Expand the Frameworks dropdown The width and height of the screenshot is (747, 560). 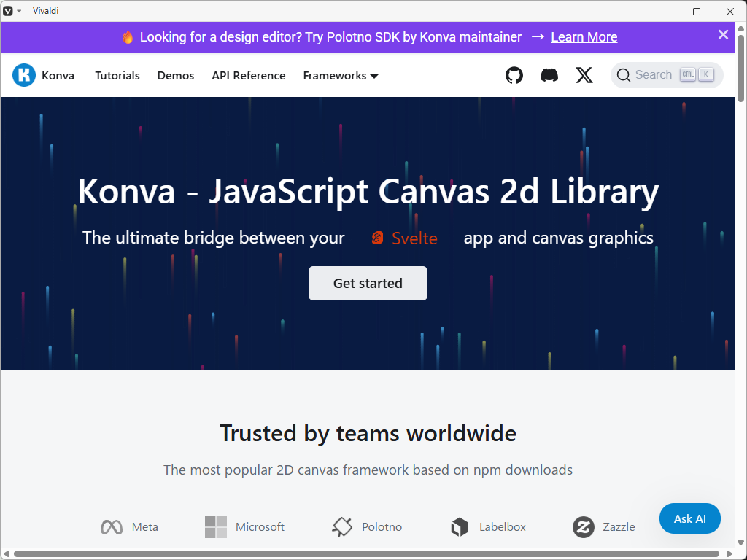click(340, 76)
